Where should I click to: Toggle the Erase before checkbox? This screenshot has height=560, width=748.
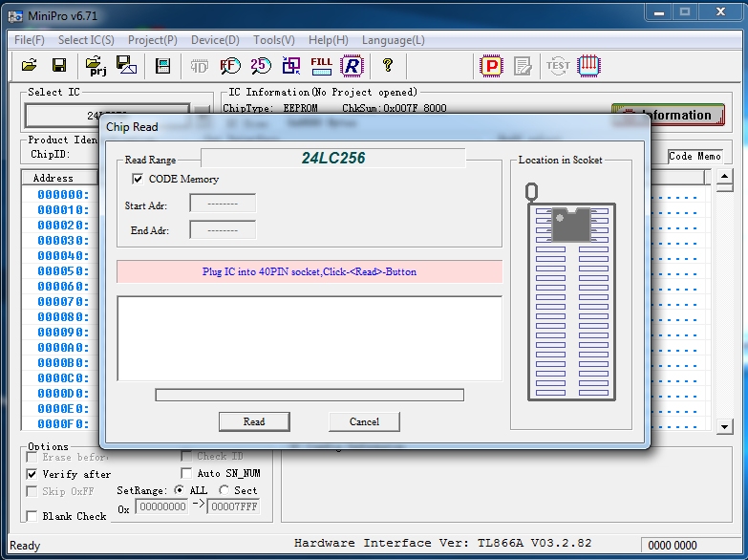[x=32, y=457]
